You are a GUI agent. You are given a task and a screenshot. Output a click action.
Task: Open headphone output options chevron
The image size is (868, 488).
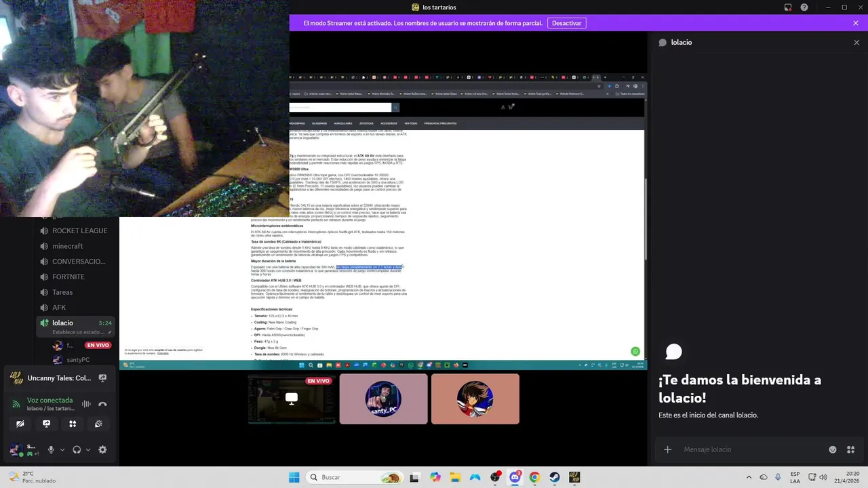tap(88, 449)
